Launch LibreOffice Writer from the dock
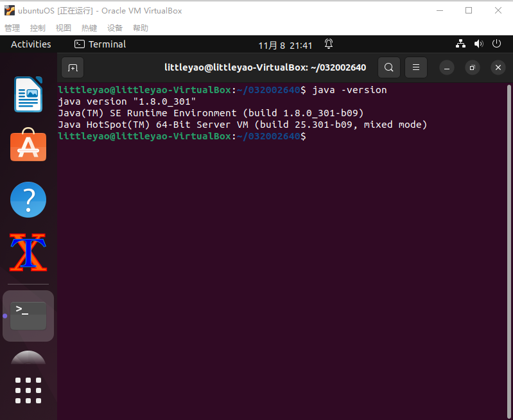Screen dimensions: 513x420 [x=28, y=94]
